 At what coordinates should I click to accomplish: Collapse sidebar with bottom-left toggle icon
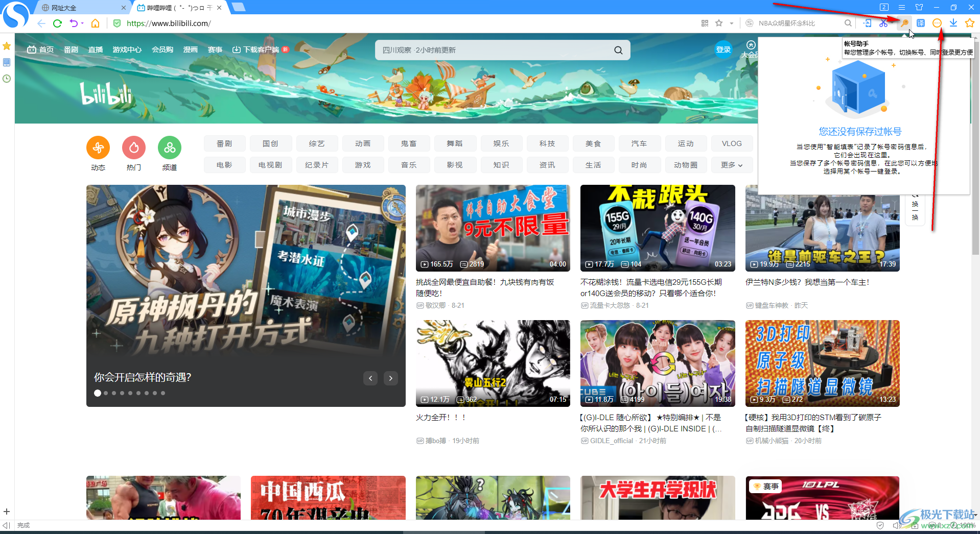(x=6, y=525)
